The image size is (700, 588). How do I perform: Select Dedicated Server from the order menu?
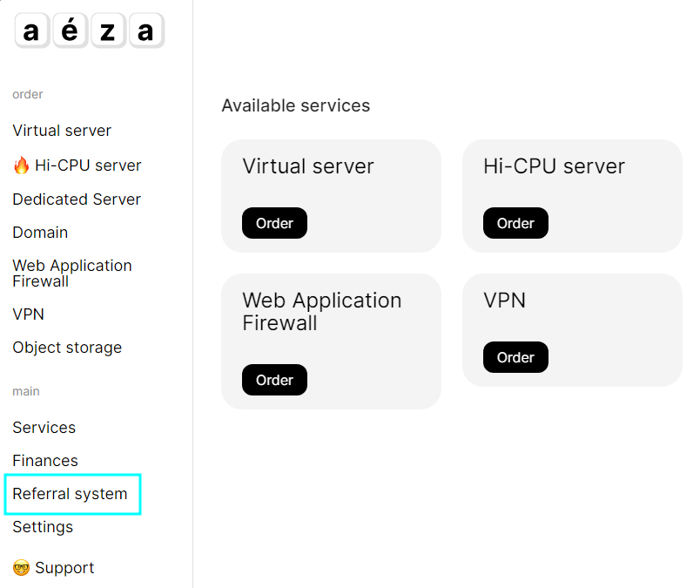(77, 199)
